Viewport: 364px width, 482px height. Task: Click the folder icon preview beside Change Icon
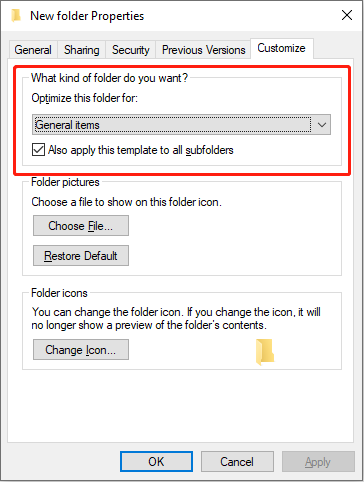(265, 352)
